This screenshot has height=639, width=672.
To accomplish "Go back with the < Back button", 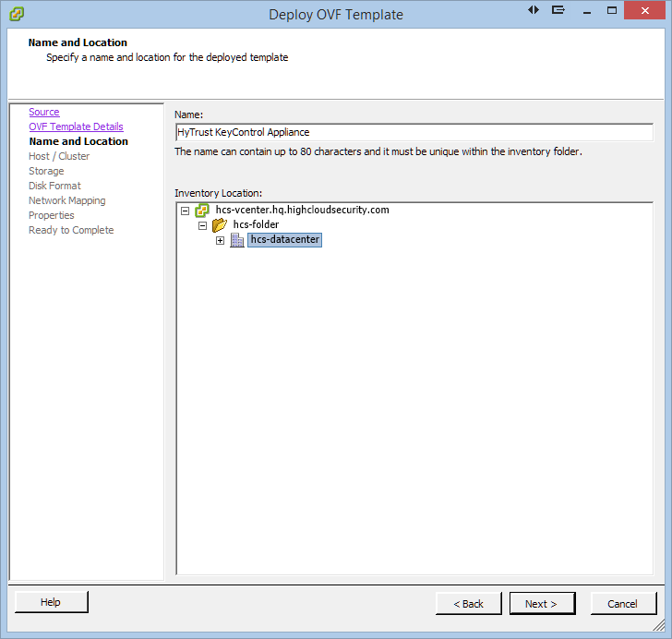I will (x=468, y=604).
